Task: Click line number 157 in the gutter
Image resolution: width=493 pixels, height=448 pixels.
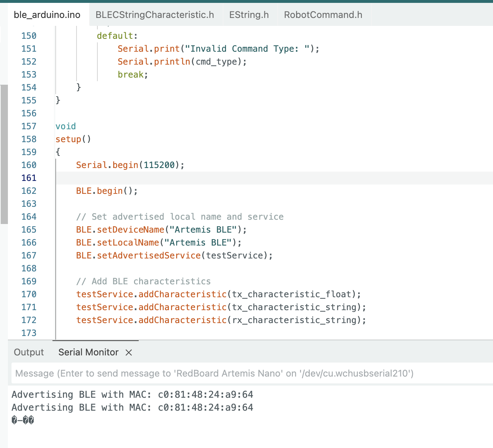Action: (x=29, y=126)
